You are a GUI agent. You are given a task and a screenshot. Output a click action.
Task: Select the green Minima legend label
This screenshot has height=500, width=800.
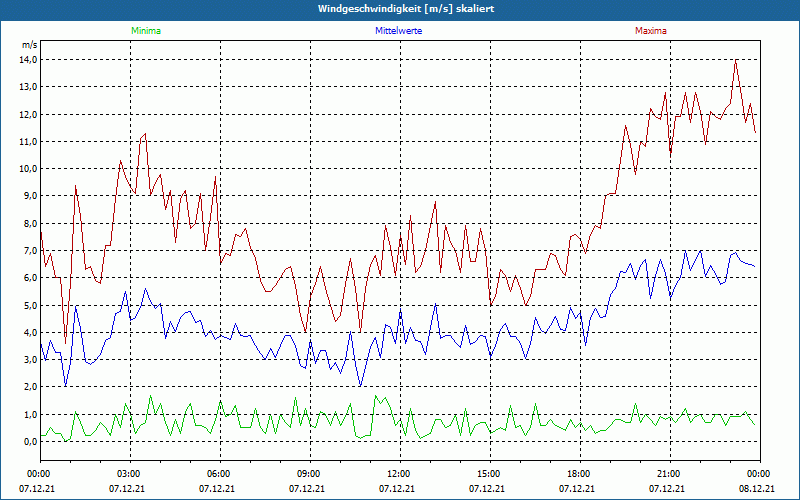click(146, 31)
